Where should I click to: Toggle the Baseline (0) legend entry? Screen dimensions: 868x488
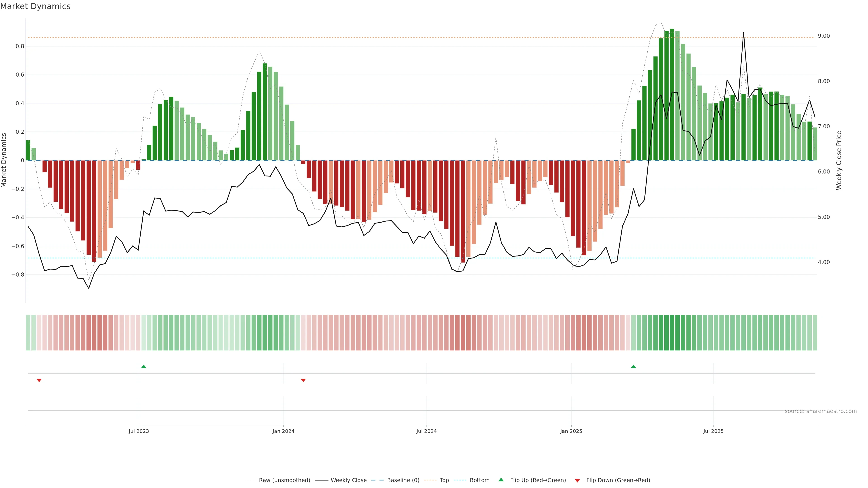point(403,480)
